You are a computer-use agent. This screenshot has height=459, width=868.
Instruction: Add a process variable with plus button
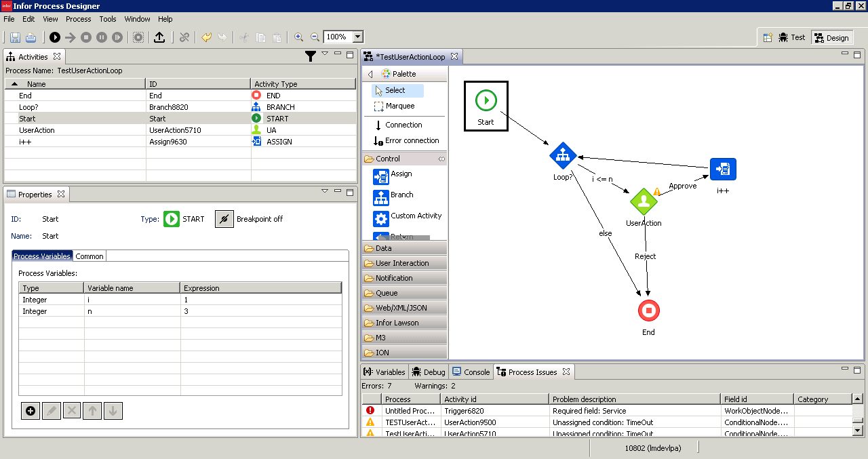pos(31,410)
